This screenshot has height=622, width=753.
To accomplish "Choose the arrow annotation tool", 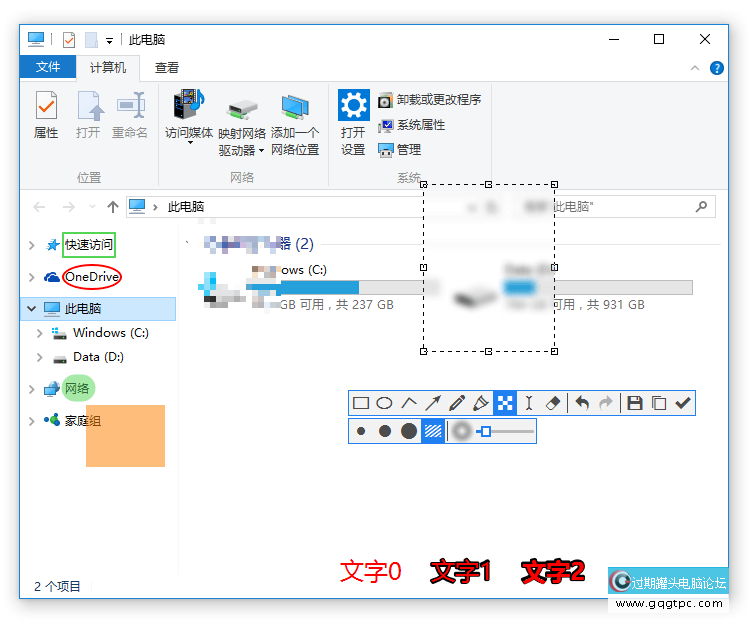I will [x=433, y=403].
